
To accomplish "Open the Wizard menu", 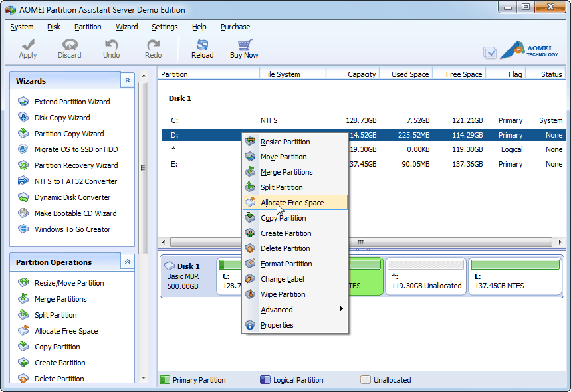I will tap(126, 27).
